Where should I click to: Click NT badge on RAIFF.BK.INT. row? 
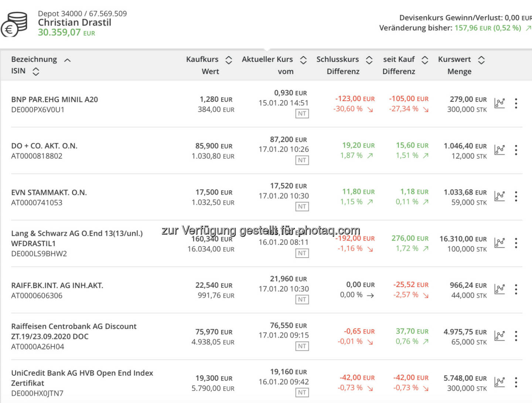(302, 300)
